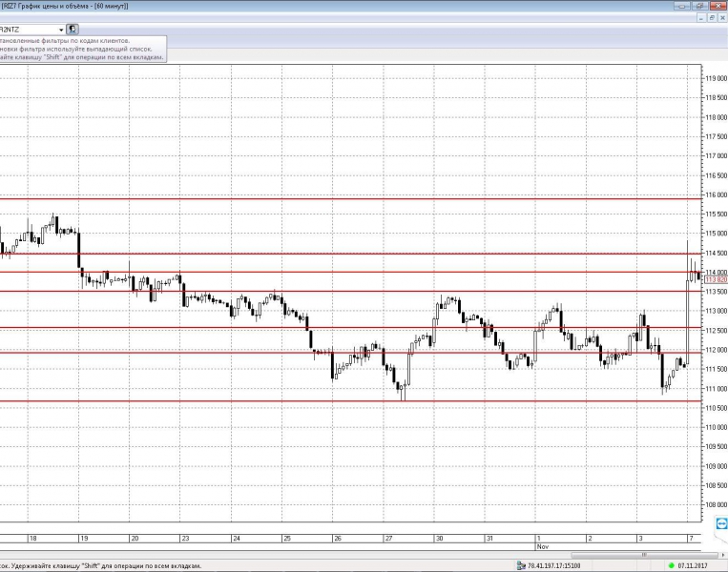Close the inner chart window
Image resolution: width=728 pixels, height=572 pixels.
(722, 17)
